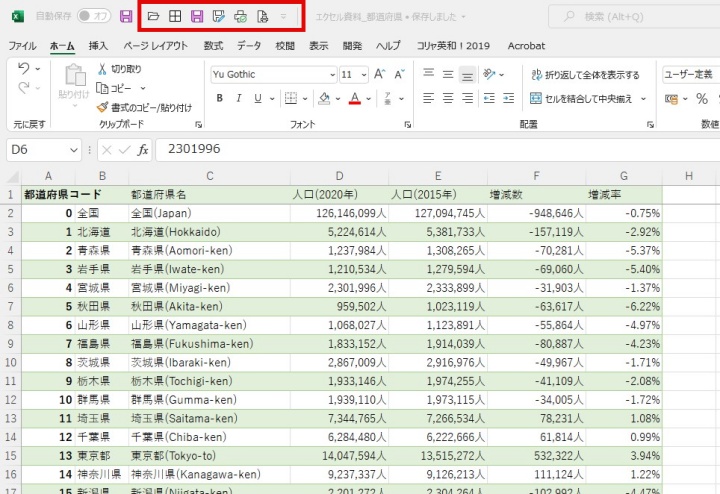Click the red Font Color A button
The width and height of the screenshot is (720, 494).
coord(354,98)
